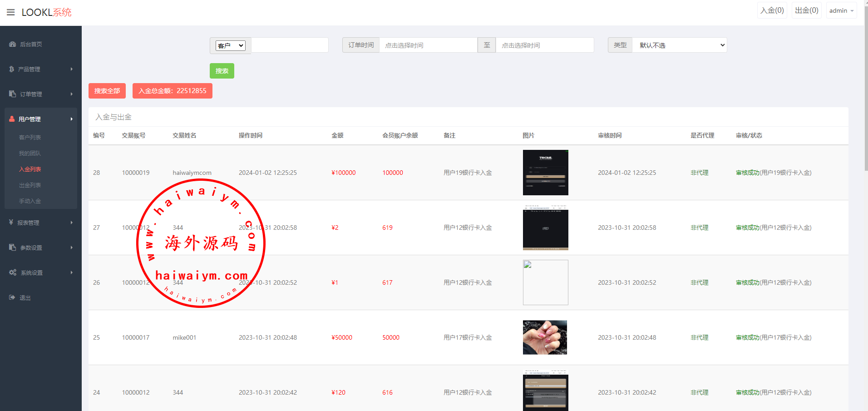Viewport: 868px width, 411px height.
Task: Select 客户列表 in the sidebar
Action: click(30, 138)
